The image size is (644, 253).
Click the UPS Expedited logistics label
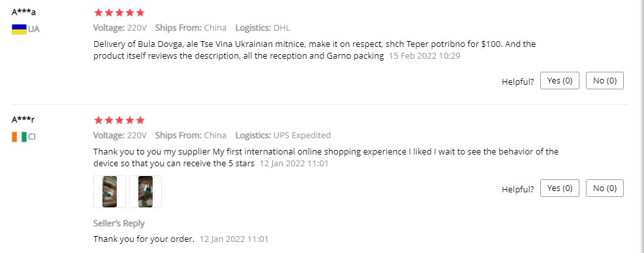tap(302, 135)
